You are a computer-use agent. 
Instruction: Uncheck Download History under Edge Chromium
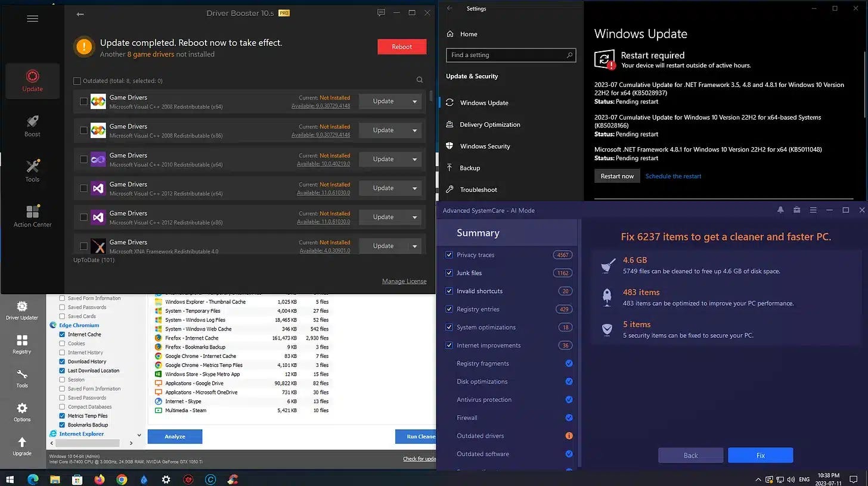pyautogui.click(x=62, y=362)
